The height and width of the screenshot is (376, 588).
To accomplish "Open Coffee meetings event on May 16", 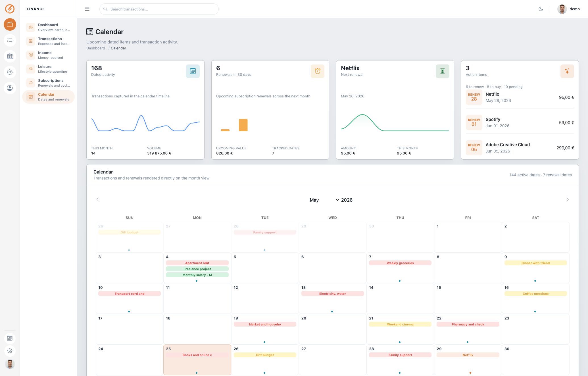I will click(535, 294).
